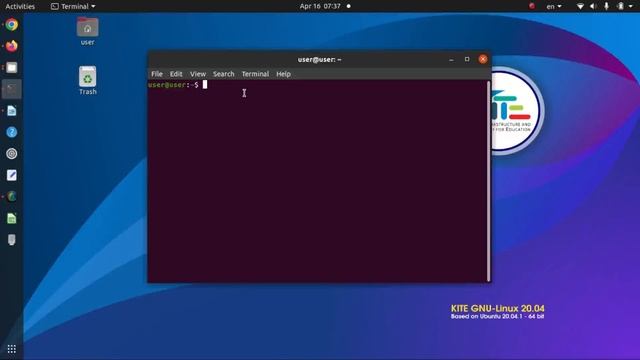
Task: Close the terminal window
Action: point(483,59)
